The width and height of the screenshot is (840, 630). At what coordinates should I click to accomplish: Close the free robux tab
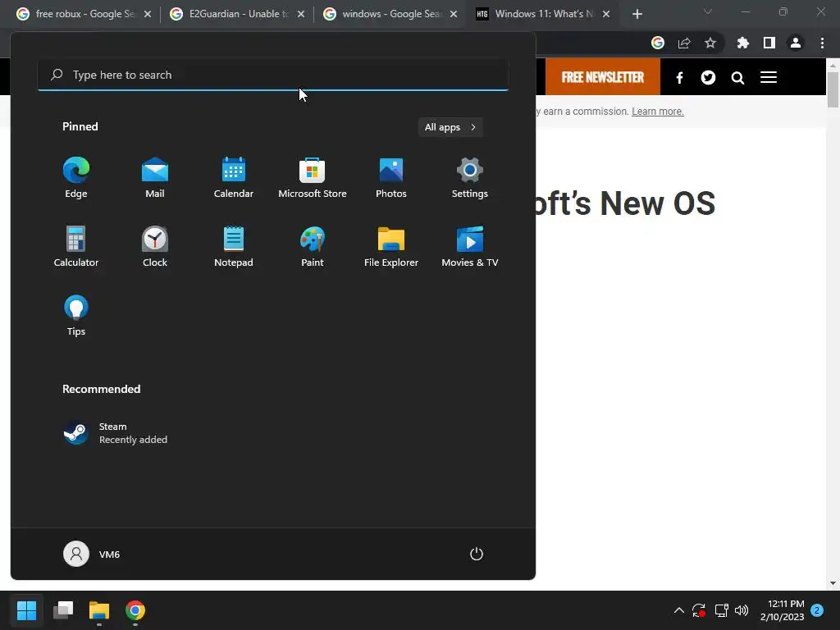148,14
